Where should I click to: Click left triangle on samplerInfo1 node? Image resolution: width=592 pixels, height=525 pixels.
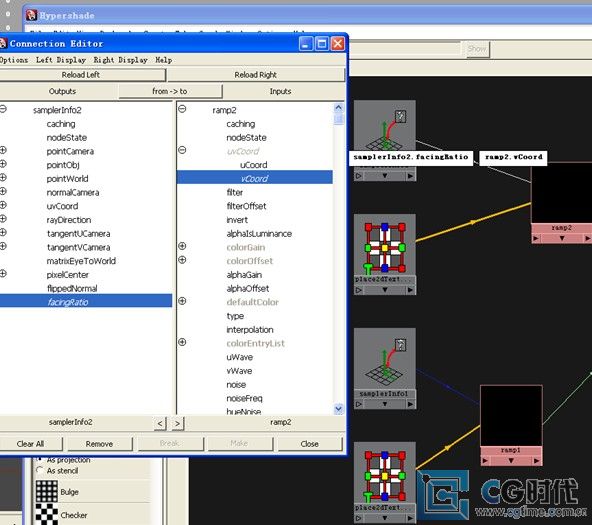[359, 404]
